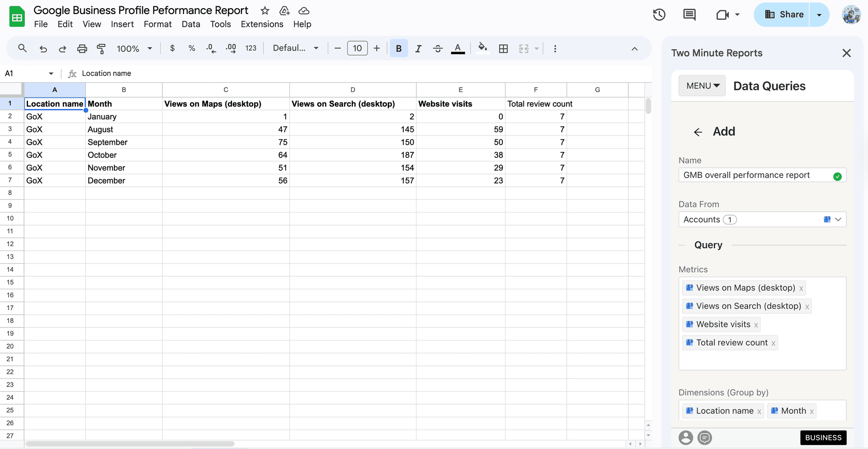Open the Format menu
The height and width of the screenshot is (449, 868).
157,24
